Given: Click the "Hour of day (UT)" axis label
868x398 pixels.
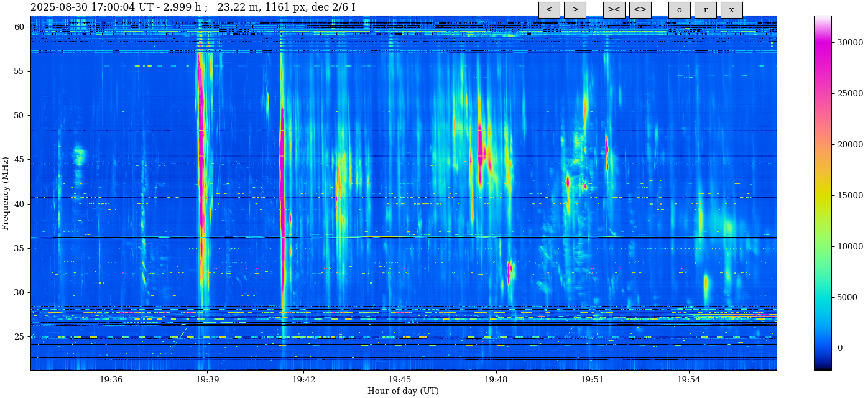Looking at the screenshot, I should coord(403,391).
